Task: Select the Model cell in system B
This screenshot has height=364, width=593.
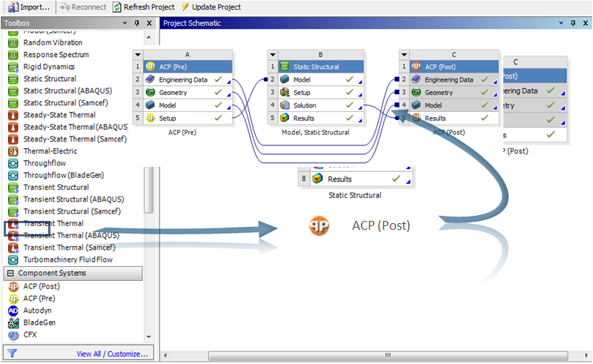Action: coord(321,79)
